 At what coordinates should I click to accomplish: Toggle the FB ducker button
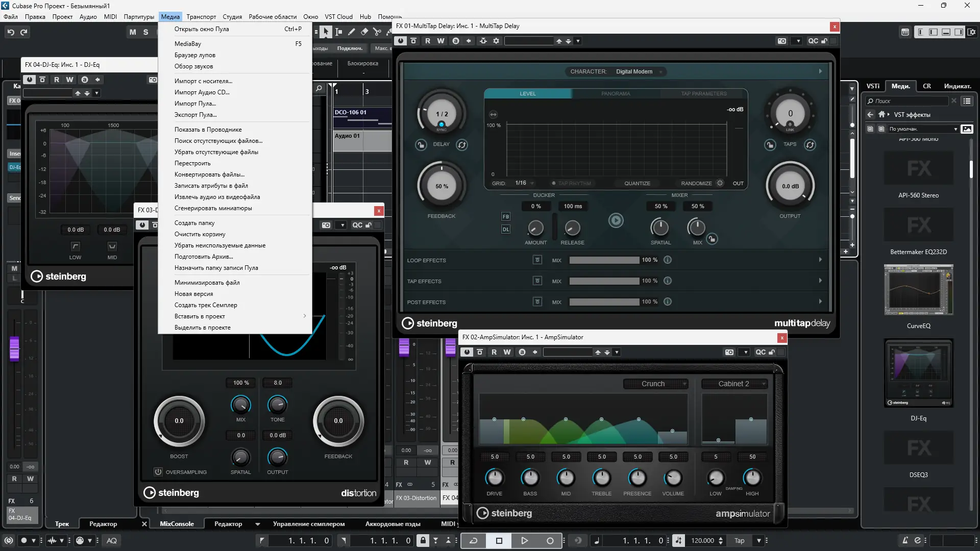click(505, 216)
